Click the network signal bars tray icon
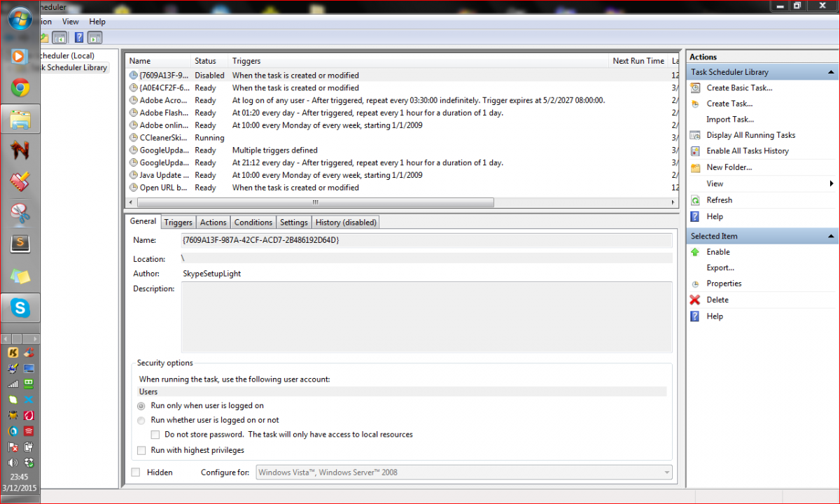This screenshot has width=840, height=504. tap(13, 384)
